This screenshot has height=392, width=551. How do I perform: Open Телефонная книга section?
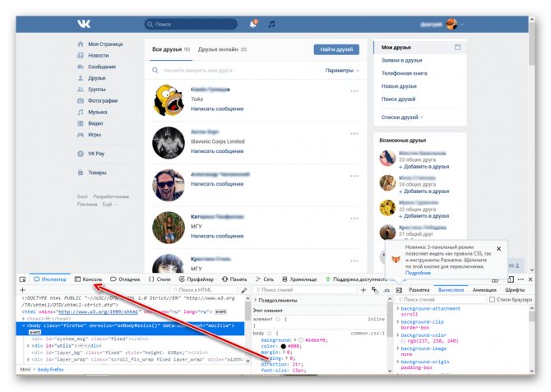coord(404,73)
